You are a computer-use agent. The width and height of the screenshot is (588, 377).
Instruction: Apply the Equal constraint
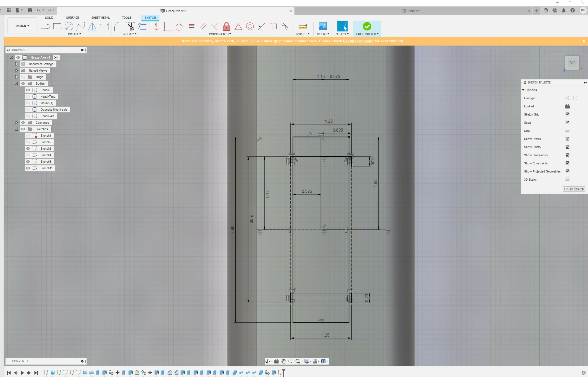click(192, 26)
